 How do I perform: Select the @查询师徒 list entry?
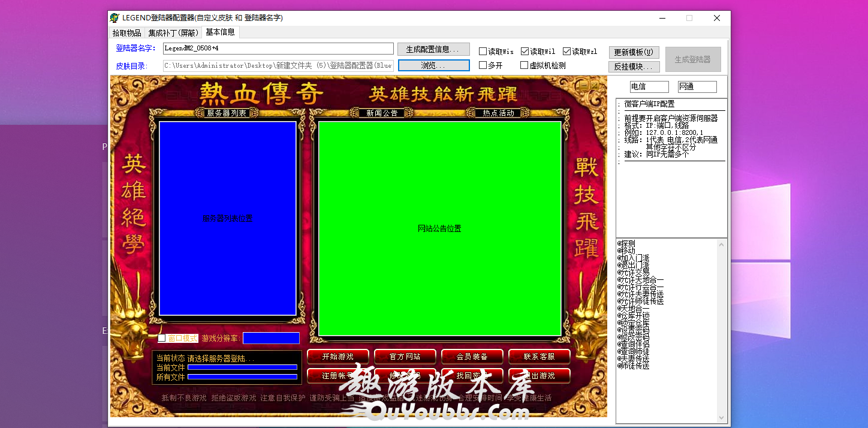pos(633,351)
